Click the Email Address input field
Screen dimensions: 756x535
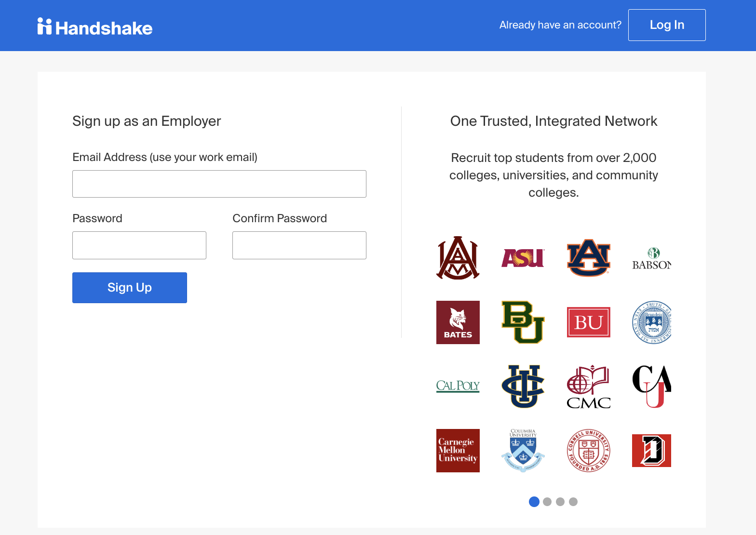pyautogui.click(x=219, y=184)
